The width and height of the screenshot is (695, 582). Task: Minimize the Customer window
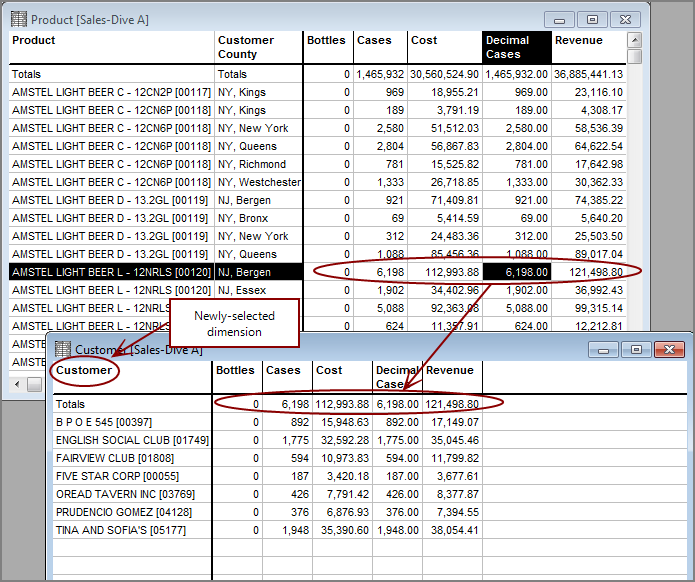coord(603,350)
